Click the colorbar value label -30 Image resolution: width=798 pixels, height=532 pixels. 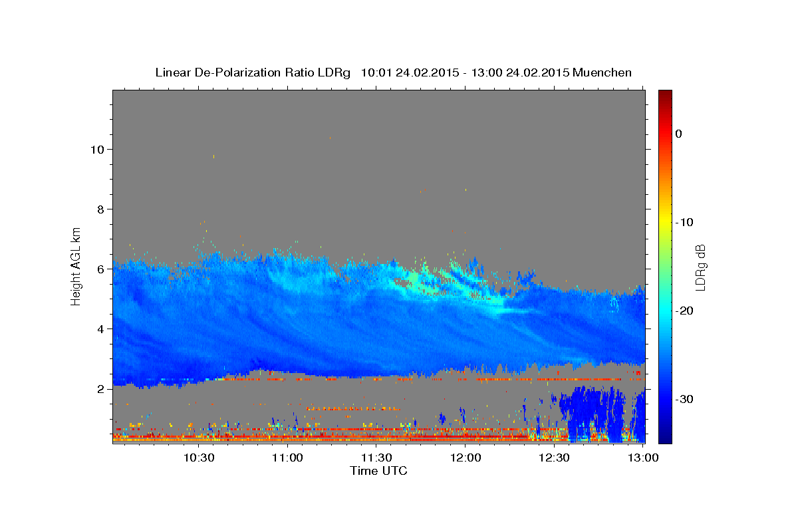[685, 399]
